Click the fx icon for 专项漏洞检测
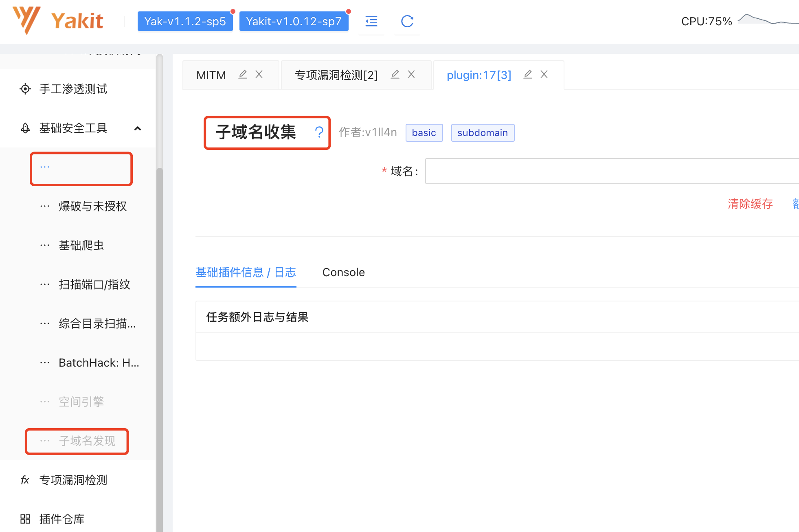799x532 pixels. (25, 480)
